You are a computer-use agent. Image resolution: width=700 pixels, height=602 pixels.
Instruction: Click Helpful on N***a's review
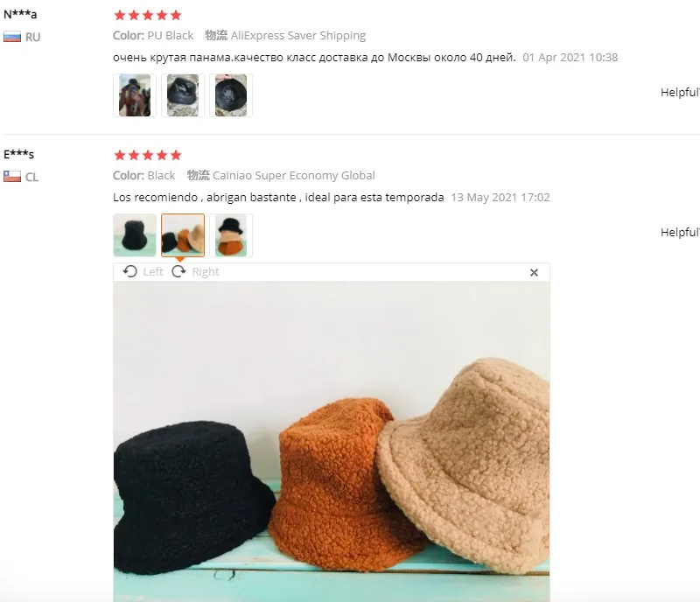[x=680, y=93]
